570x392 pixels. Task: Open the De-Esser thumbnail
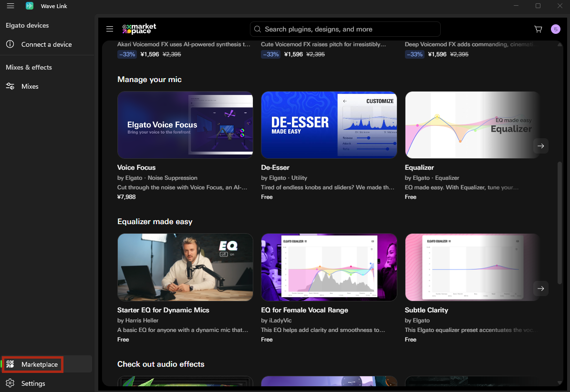(x=329, y=124)
